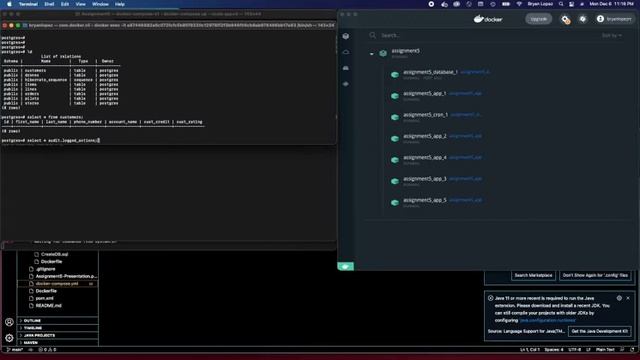Click Docker whale status button bottom-left
Viewport: 640px width, 360px height.
pyautogui.click(x=346, y=267)
